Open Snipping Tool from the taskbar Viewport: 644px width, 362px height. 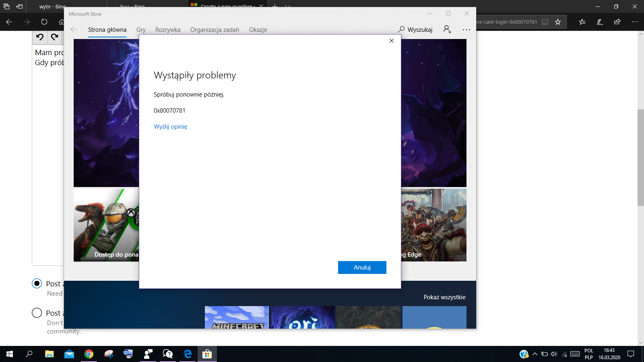click(x=109, y=354)
